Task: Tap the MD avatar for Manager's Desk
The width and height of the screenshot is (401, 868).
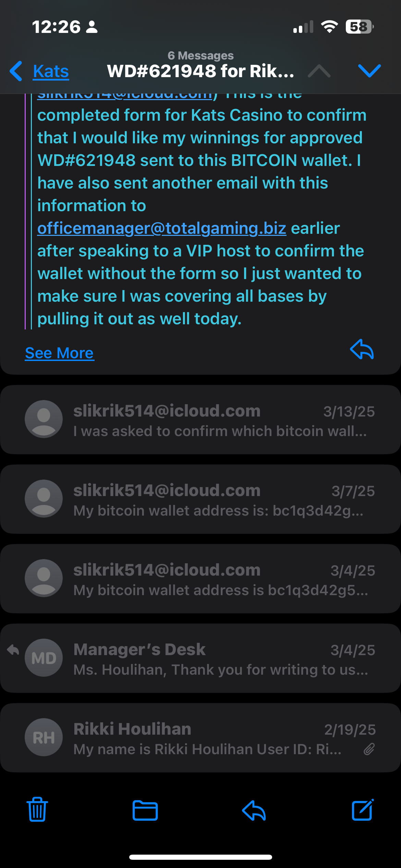Action: (x=44, y=658)
